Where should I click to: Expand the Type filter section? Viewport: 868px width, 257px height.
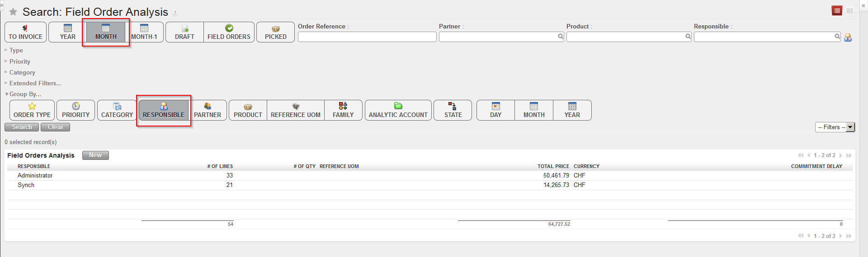pyautogui.click(x=14, y=50)
